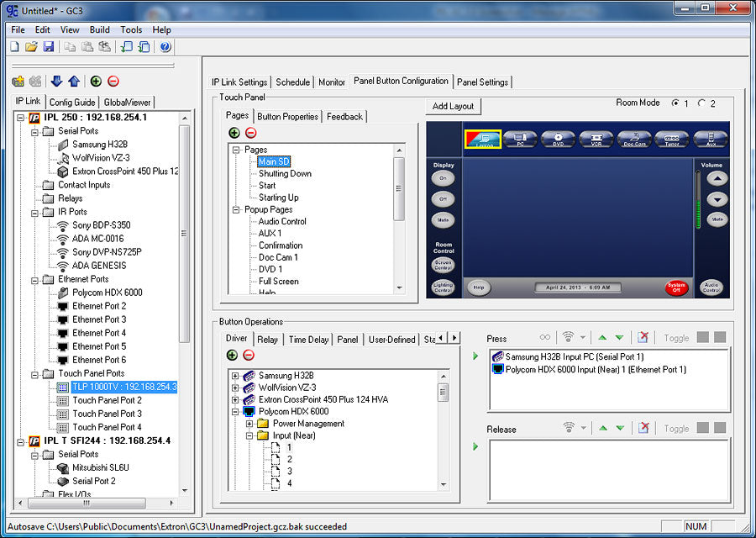
Task: Open the Button Properties tab
Action: click(x=288, y=116)
